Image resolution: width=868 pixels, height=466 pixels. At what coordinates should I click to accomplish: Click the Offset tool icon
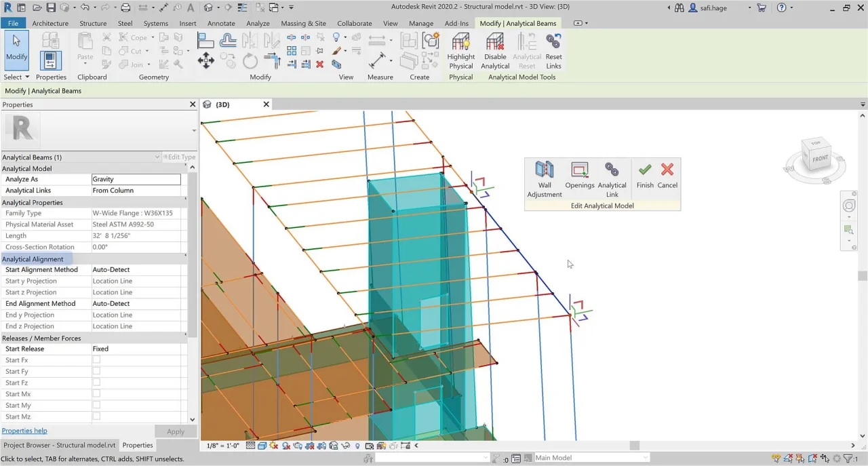228,41
